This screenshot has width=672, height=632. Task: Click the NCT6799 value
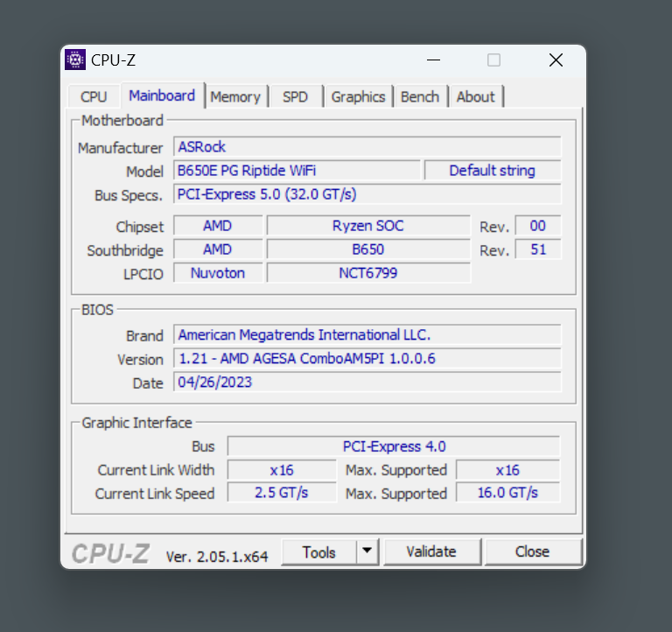tap(368, 273)
